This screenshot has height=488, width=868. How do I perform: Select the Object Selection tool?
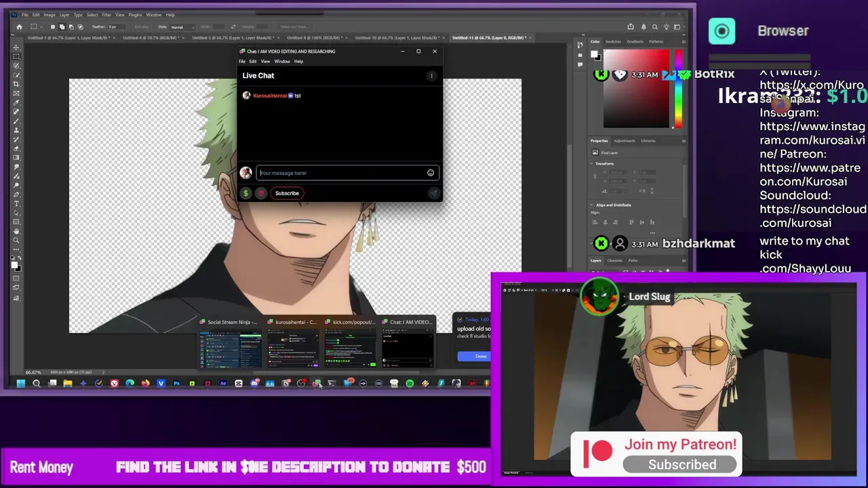(16, 66)
